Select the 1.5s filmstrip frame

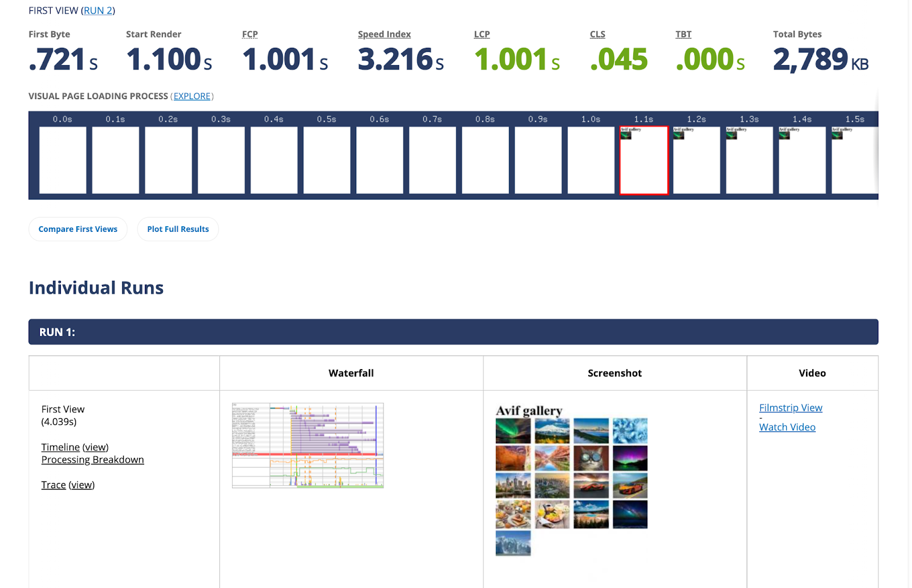pos(855,160)
